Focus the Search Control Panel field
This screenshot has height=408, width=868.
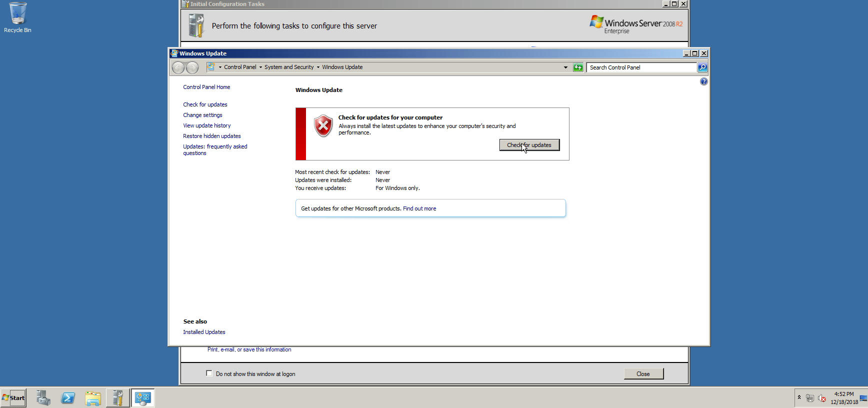tap(642, 67)
